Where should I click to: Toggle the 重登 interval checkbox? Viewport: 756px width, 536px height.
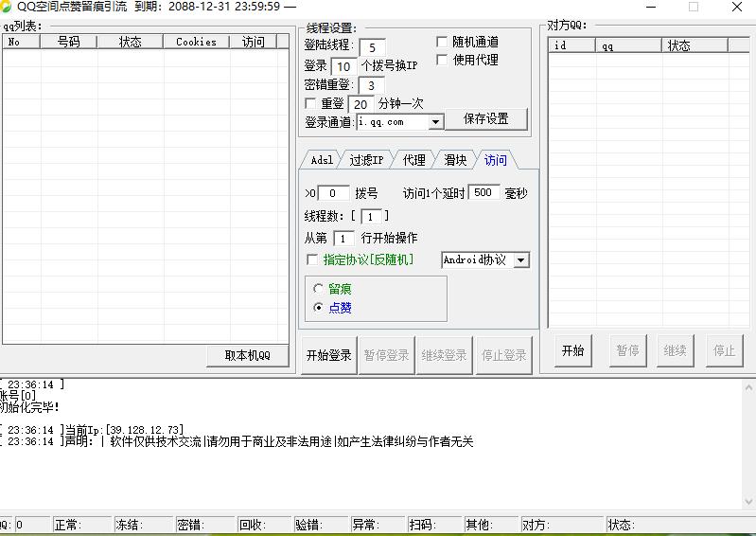pyautogui.click(x=310, y=103)
